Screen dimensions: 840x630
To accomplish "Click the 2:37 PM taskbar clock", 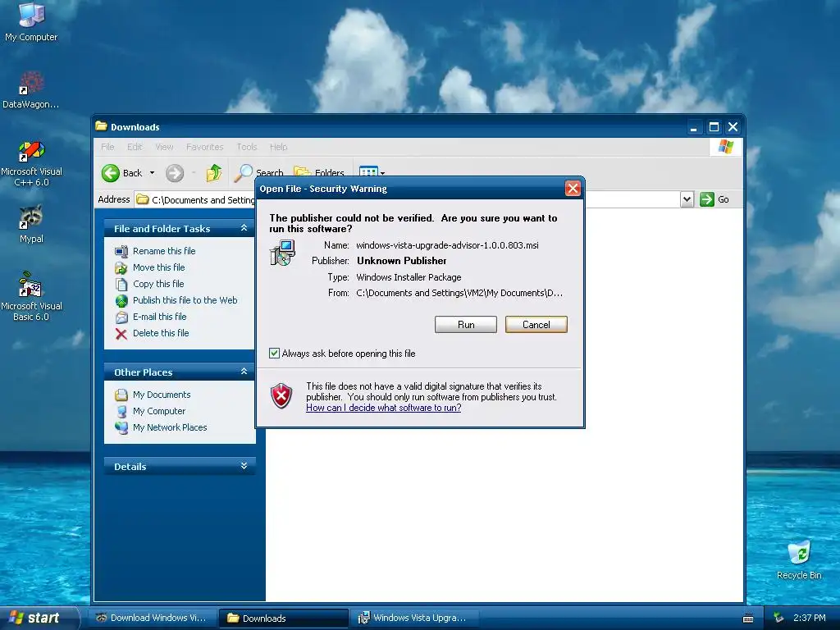I will 810,618.
